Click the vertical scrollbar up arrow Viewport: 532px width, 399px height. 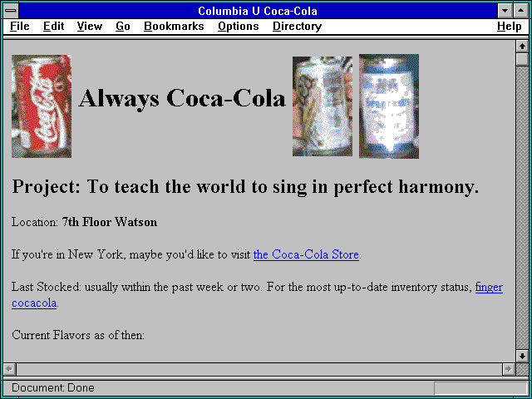[522, 47]
